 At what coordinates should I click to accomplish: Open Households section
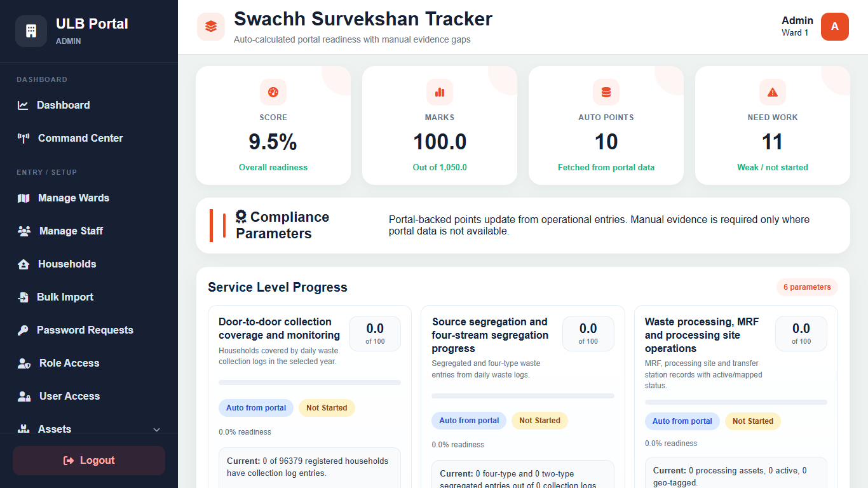(x=89, y=264)
